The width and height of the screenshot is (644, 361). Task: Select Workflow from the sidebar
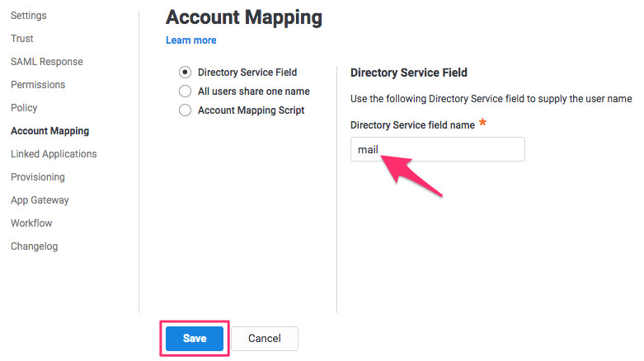click(x=31, y=223)
